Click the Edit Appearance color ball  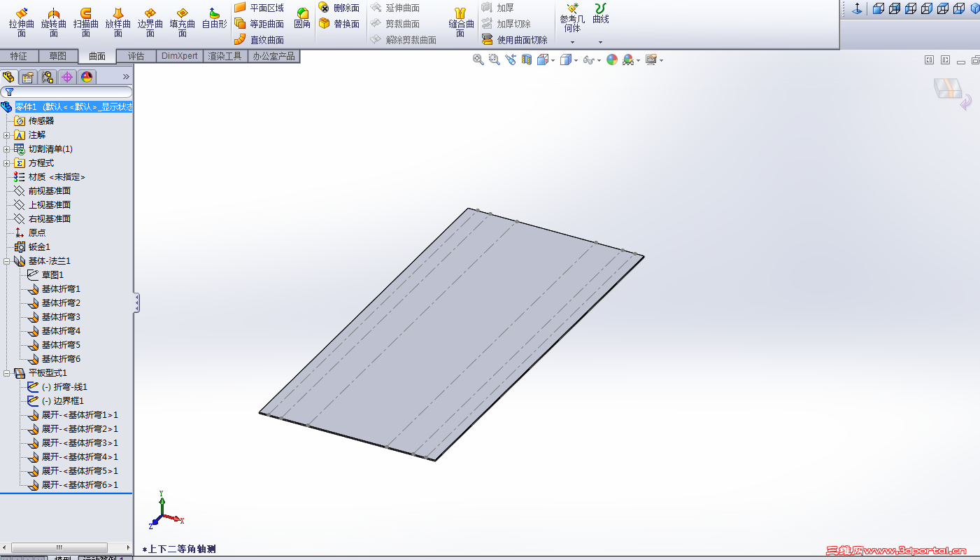tap(612, 60)
